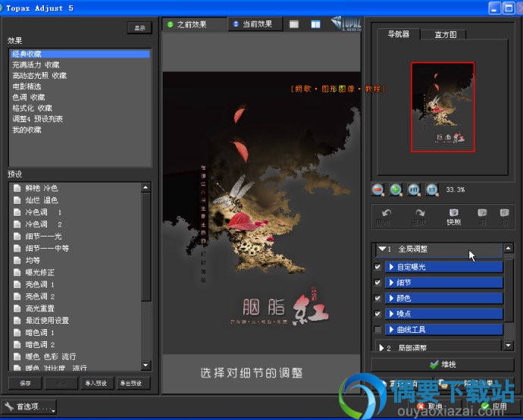Select 充满活力 收藏 effect category
Screen dimensions: 523x420
click(x=80, y=64)
